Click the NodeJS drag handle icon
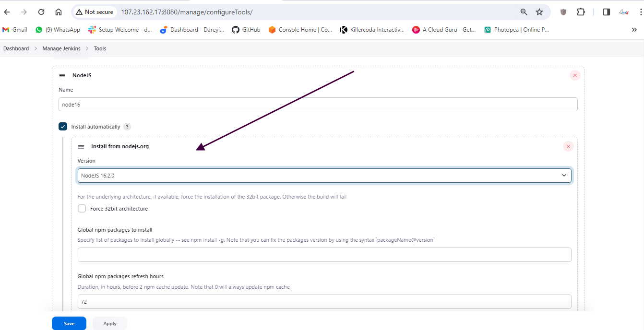 [62, 76]
